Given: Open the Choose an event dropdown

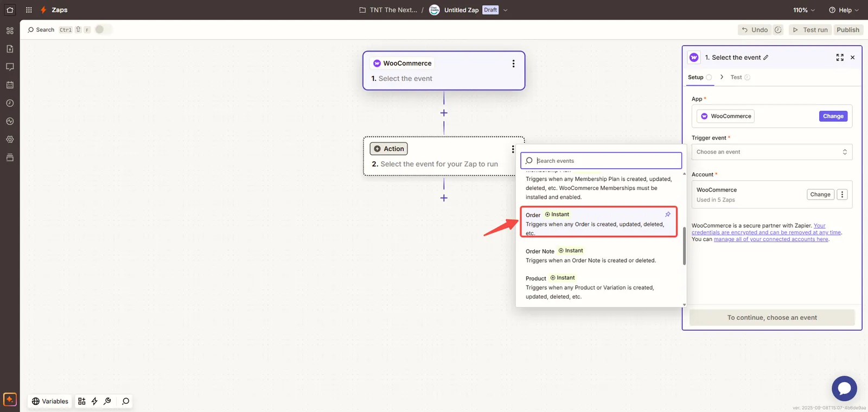Looking at the screenshot, I should [771, 152].
